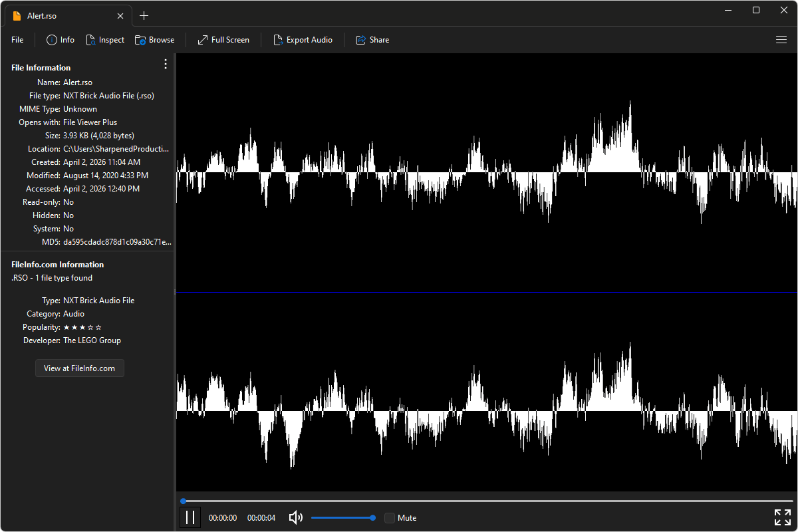Image resolution: width=798 pixels, height=532 pixels.
Task: Expand waveform with the fullscreen icon near playback controls
Action: pos(782,517)
